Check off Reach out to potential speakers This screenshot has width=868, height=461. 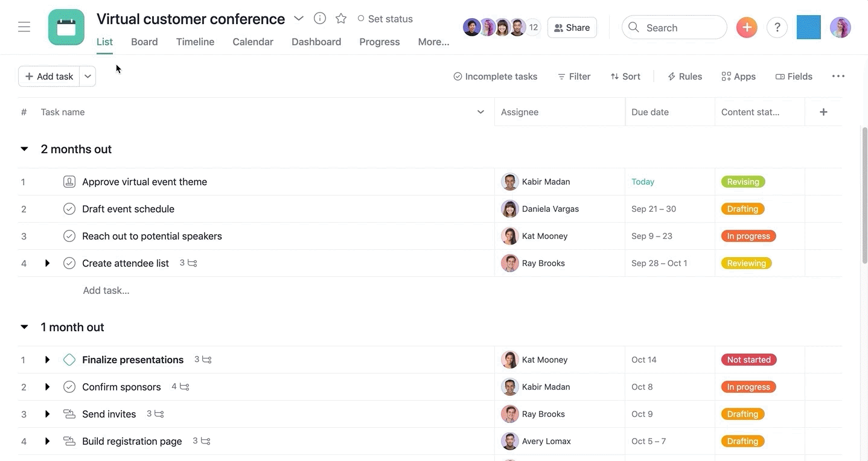point(69,236)
